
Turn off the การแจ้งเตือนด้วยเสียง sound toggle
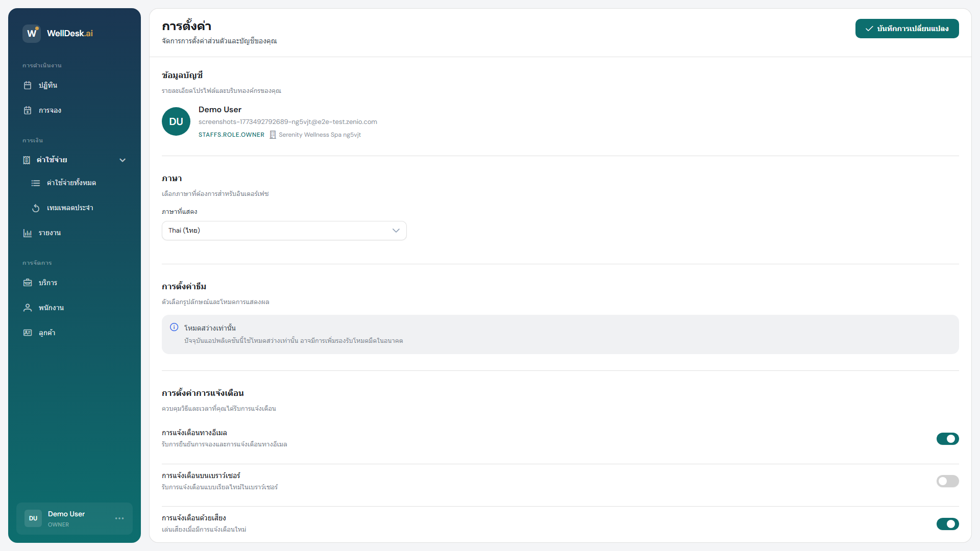(x=947, y=524)
